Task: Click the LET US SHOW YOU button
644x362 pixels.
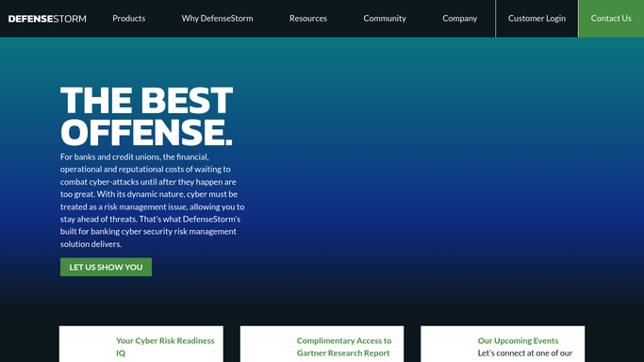Action: pyautogui.click(x=106, y=267)
